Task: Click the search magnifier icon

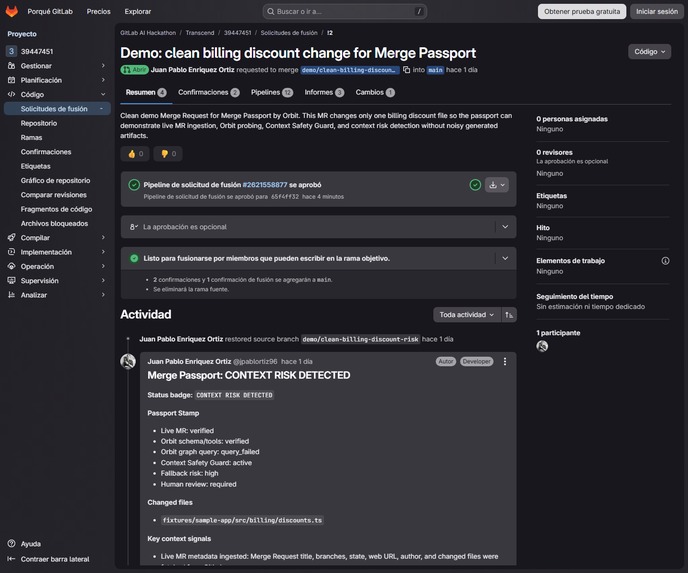Action: click(x=271, y=11)
